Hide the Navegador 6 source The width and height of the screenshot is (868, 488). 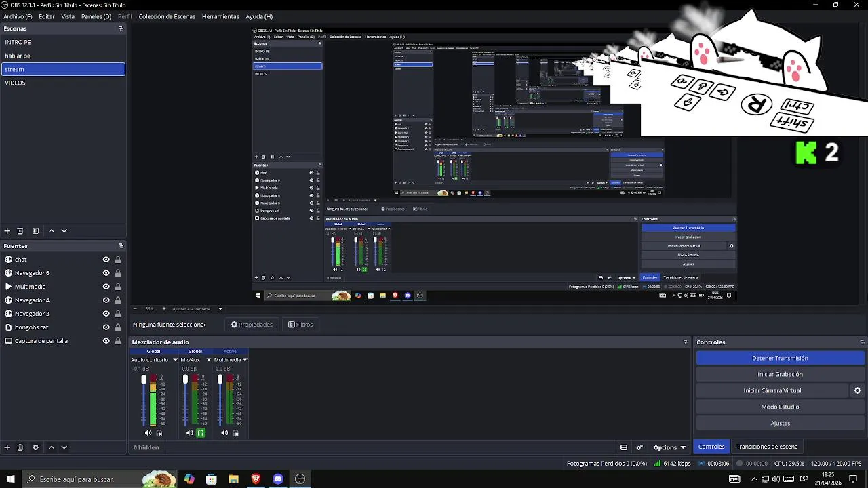(106, 273)
